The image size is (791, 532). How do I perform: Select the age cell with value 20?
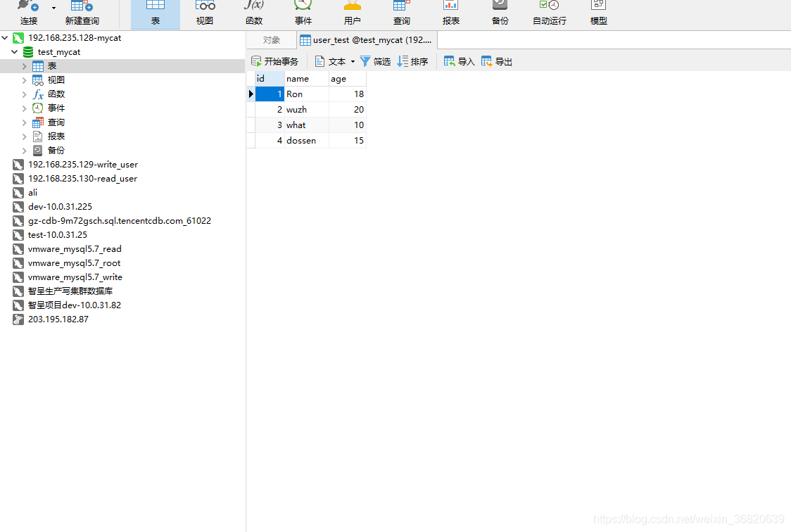[x=348, y=109]
